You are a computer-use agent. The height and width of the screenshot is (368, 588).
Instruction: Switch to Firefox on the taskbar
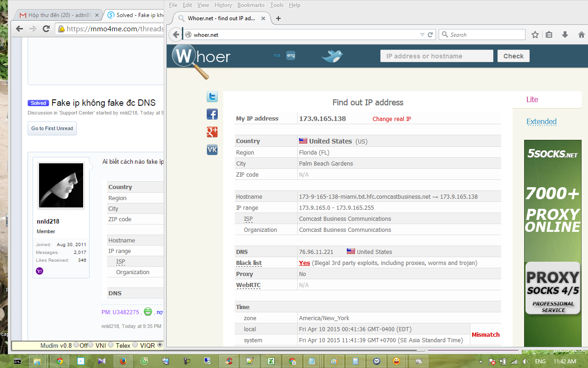pyautogui.click(x=123, y=361)
